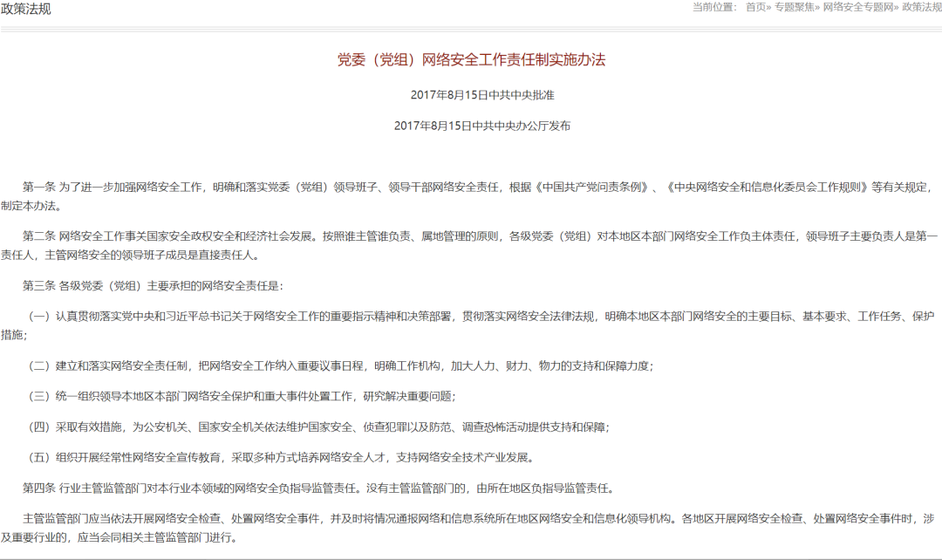Select the 政策法规 section heading
This screenshot has height=560, width=942.
pyautogui.click(x=26, y=9)
